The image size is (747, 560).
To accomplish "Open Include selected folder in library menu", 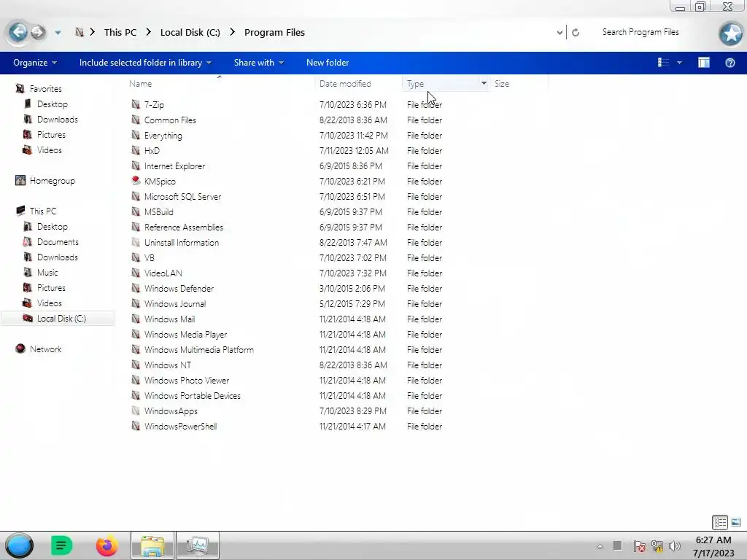I will click(x=145, y=63).
